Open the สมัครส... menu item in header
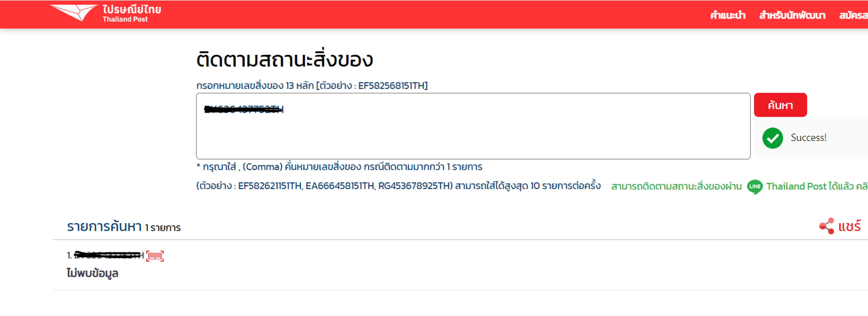 [854, 15]
